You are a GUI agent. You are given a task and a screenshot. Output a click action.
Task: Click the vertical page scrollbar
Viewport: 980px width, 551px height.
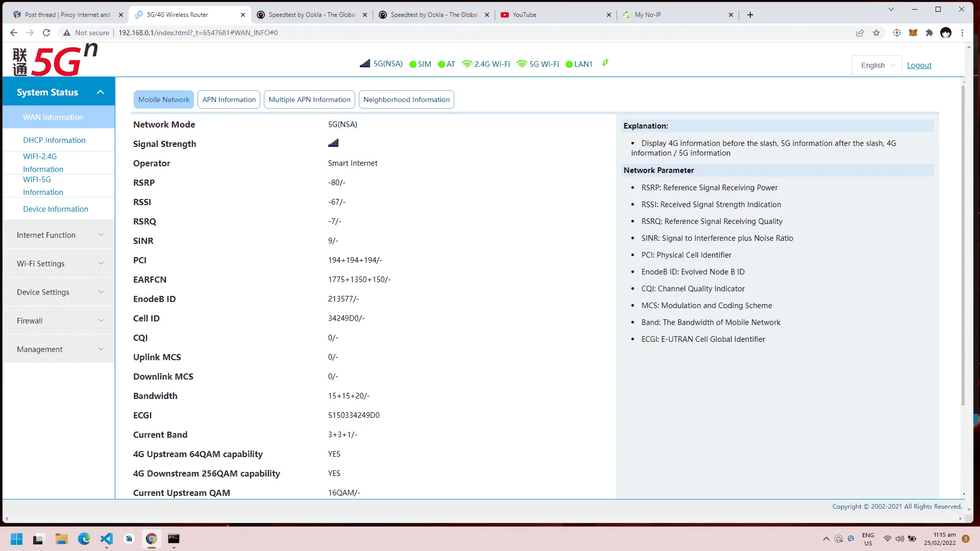coord(963,245)
